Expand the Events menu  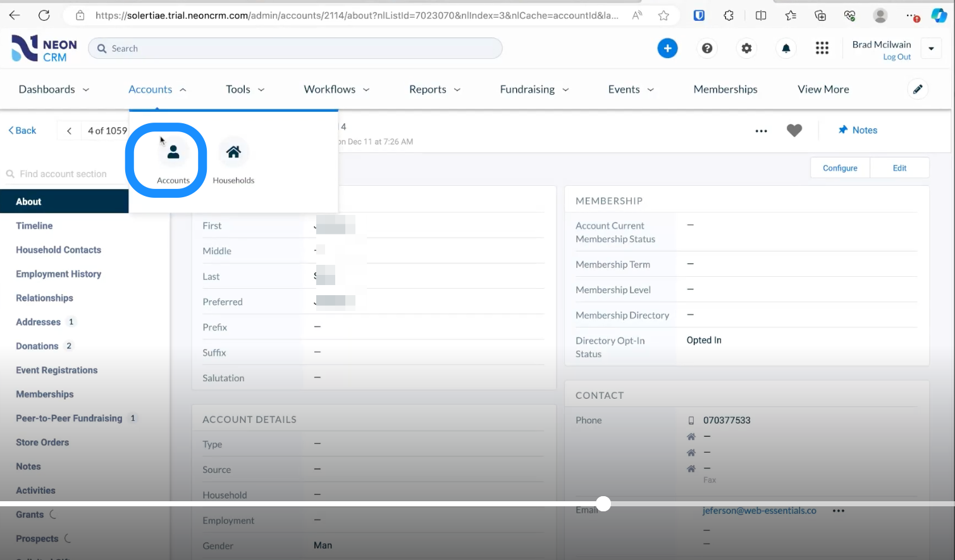(x=631, y=90)
